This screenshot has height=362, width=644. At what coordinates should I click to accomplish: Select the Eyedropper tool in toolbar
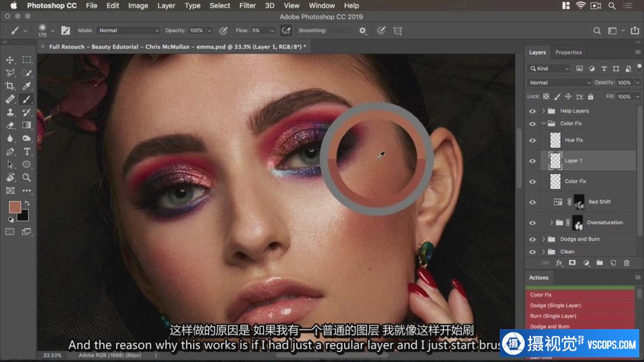[x=27, y=86]
